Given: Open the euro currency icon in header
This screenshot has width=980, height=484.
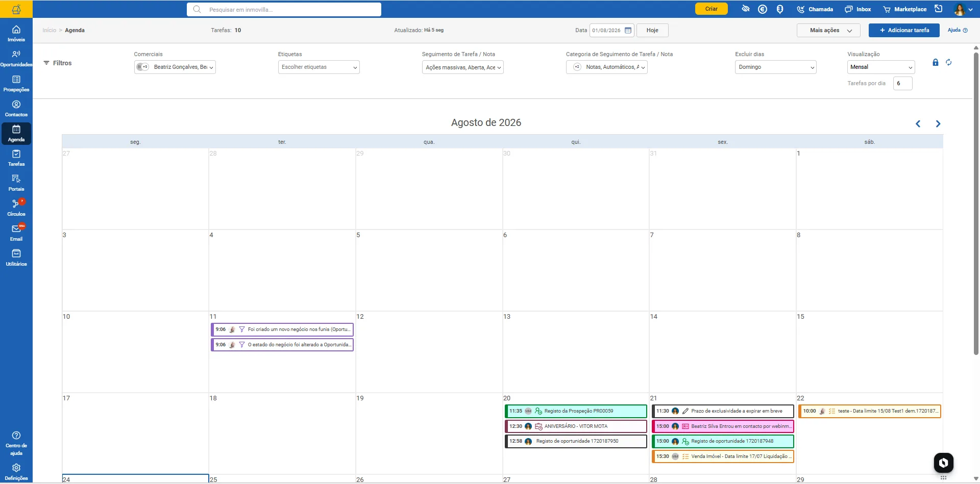Looking at the screenshot, I should pos(763,9).
